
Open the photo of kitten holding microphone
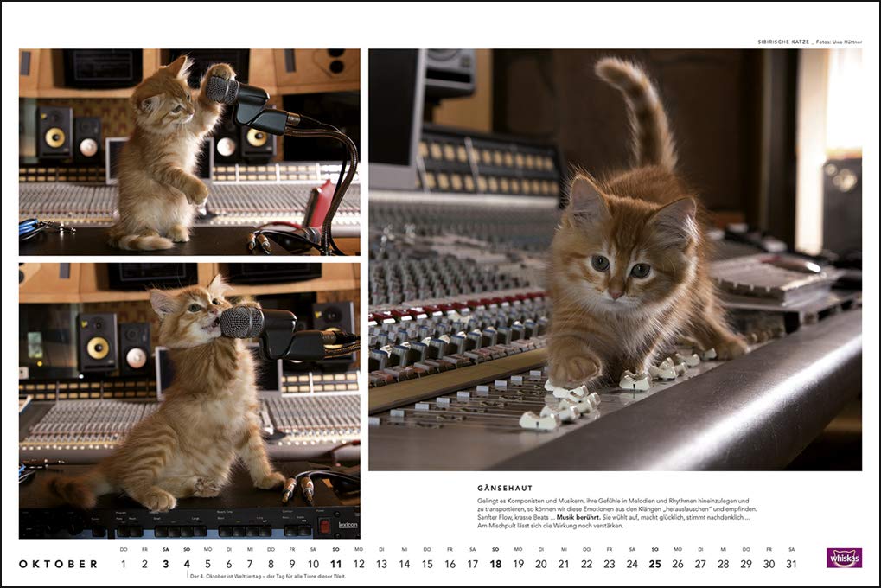(190, 152)
